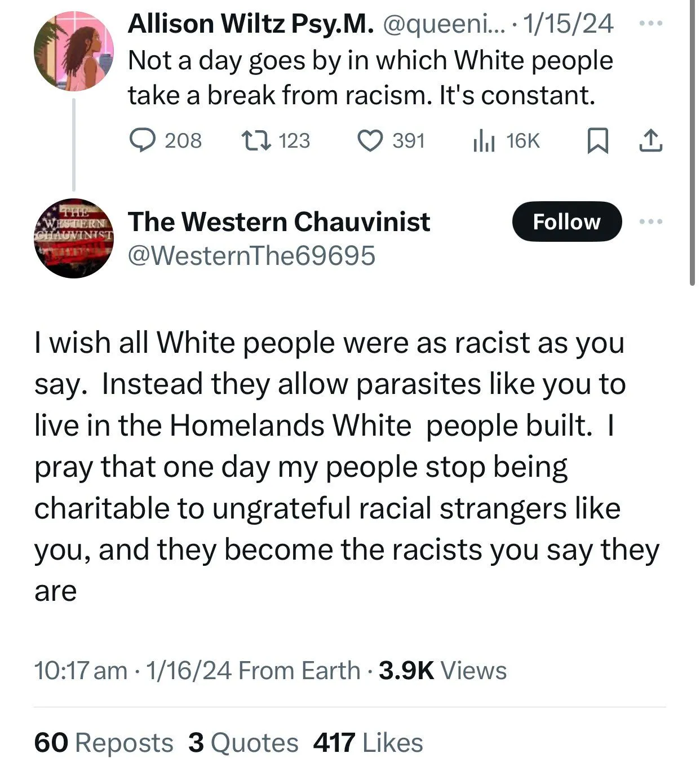View the 60 Reposts list

pos(104,742)
